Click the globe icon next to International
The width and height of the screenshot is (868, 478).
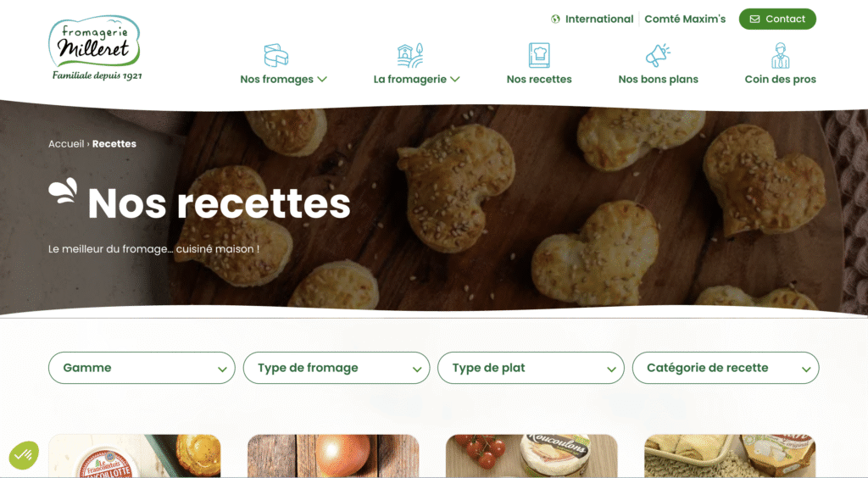pyautogui.click(x=555, y=19)
